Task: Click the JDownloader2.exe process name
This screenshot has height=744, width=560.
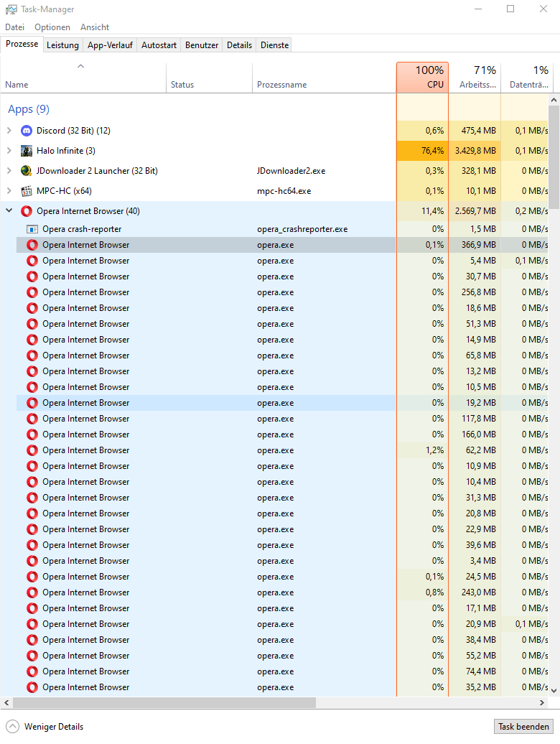Action: [x=291, y=171]
